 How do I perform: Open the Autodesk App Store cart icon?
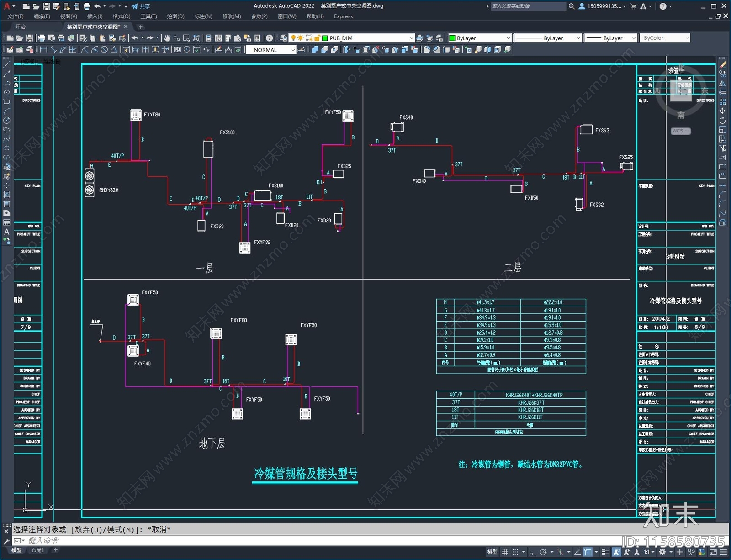click(x=633, y=6)
